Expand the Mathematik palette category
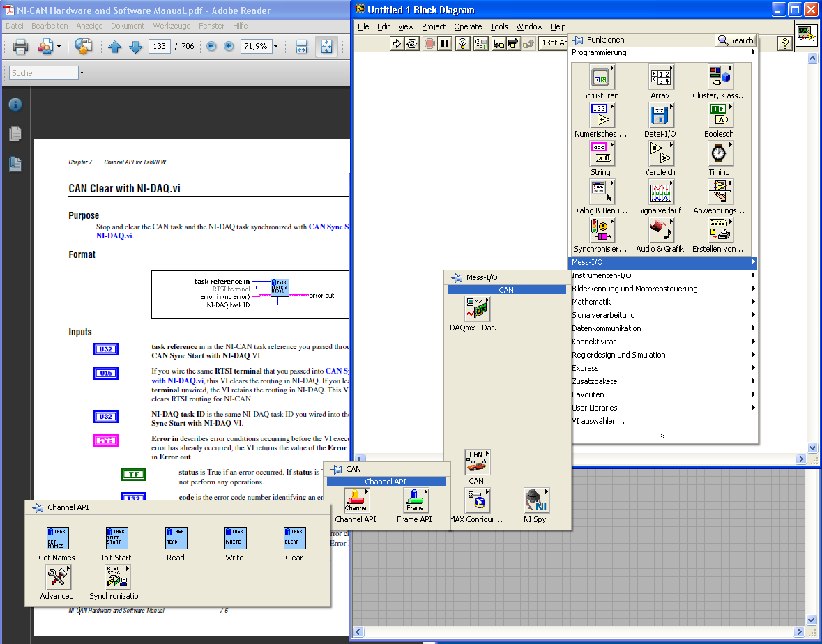Image resolution: width=822 pixels, height=644 pixels. 663,302
